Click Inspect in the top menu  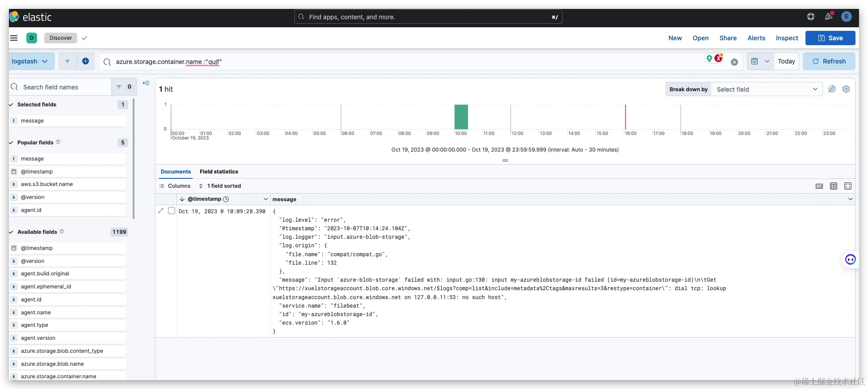tap(787, 38)
